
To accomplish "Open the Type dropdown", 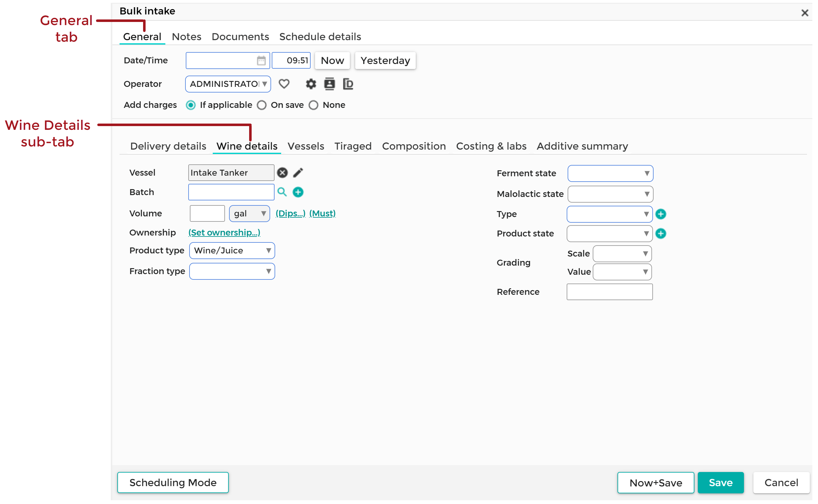I will click(x=610, y=214).
